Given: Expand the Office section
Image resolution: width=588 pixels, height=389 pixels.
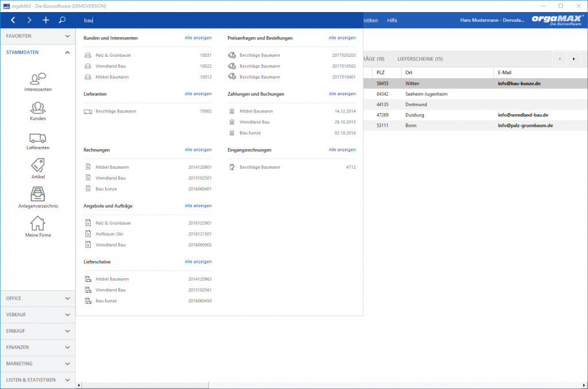Looking at the screenshot, I should (x=38, y=298).
